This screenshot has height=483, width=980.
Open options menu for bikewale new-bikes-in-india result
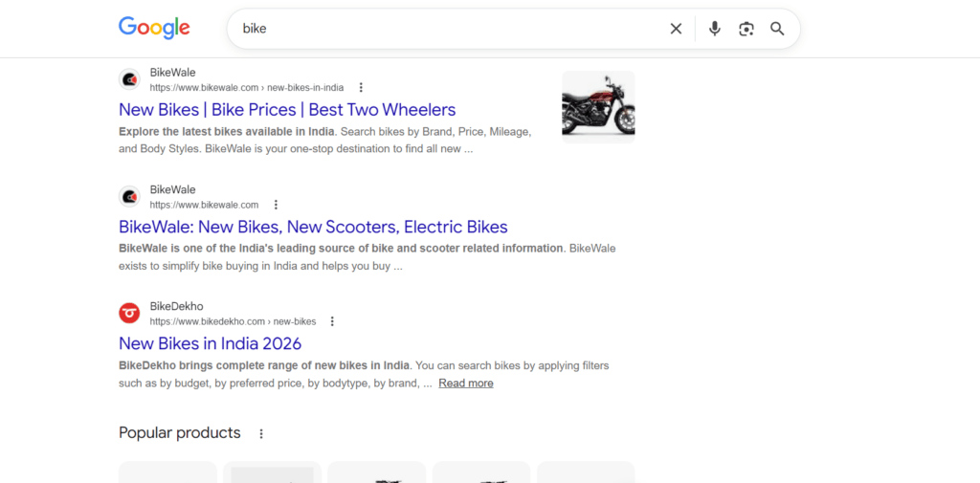point(361,87)
